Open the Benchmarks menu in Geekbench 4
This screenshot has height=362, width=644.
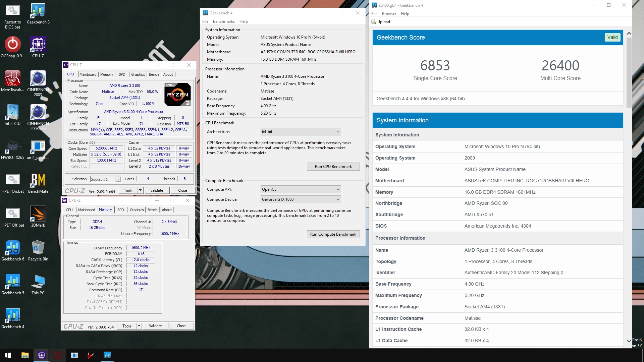coord(224,21)
